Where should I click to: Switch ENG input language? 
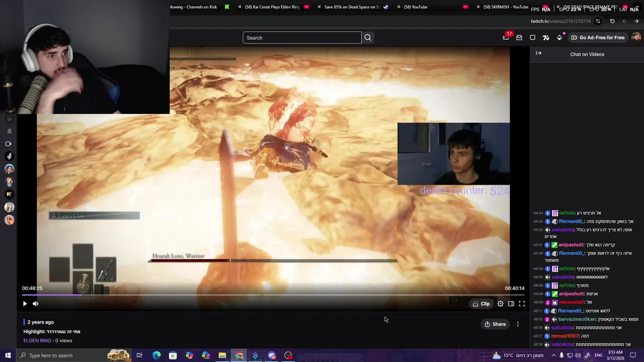click(x=599, y=355)
